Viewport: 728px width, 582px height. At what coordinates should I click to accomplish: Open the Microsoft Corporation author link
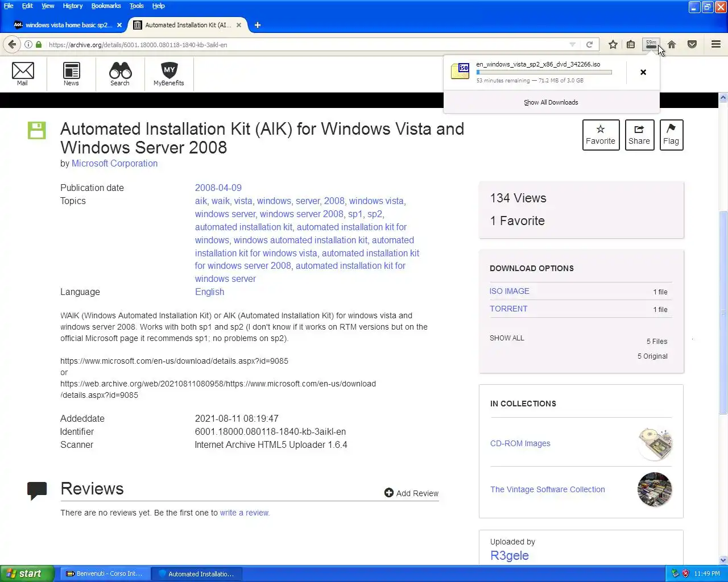point(114,164)
